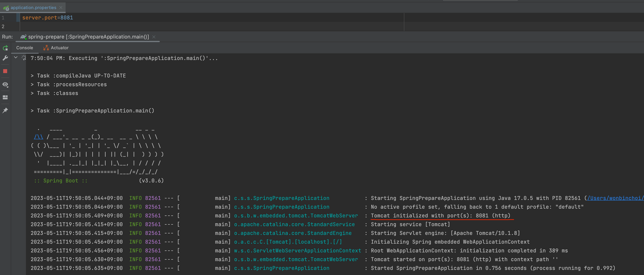Screen dimensions: 644x275
Task: Click 'No active profile set' log message
Action: pyautogui.click(x=477, y=207)
